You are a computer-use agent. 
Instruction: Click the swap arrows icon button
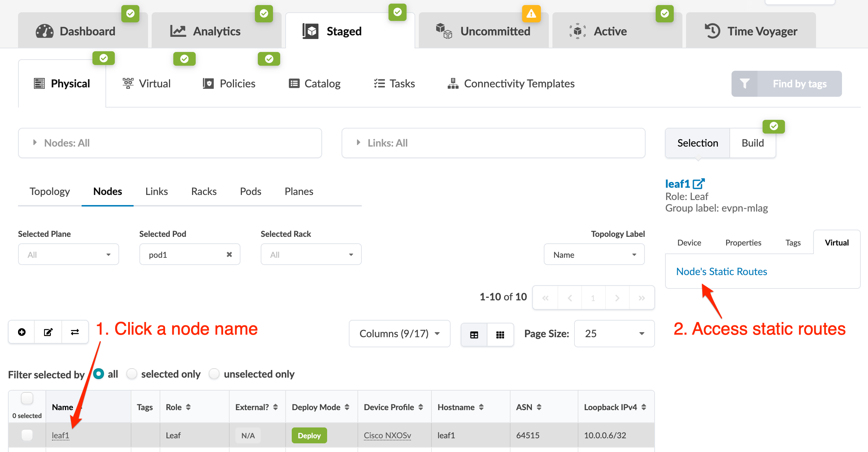point(75,332)
